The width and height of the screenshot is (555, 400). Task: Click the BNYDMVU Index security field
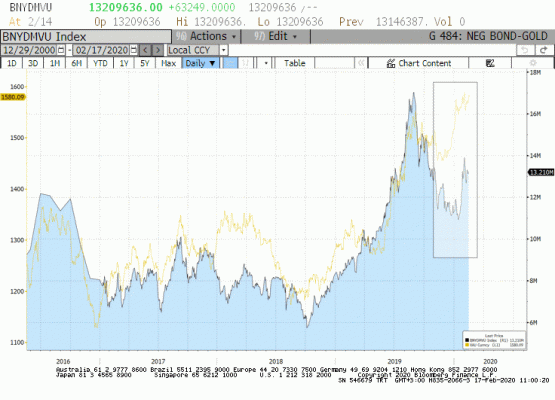86,37
